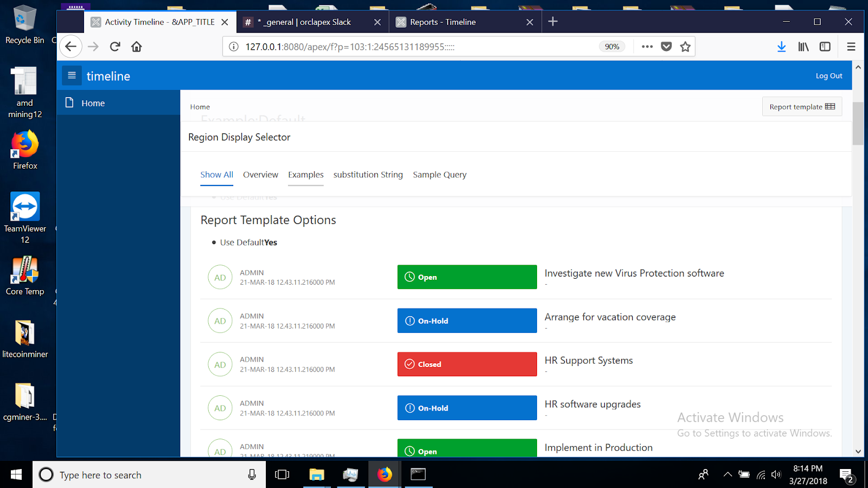The width and height of the screenshot is (868, 488).
Task: Open the page actions overflow menu
Action: pos(647,47)
